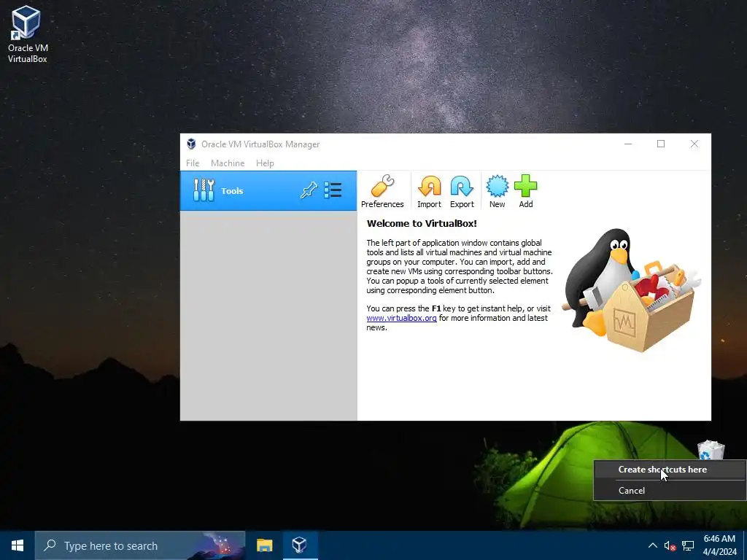
Task: Click the penguin toolbox illustration
Action: click(631, 290)
